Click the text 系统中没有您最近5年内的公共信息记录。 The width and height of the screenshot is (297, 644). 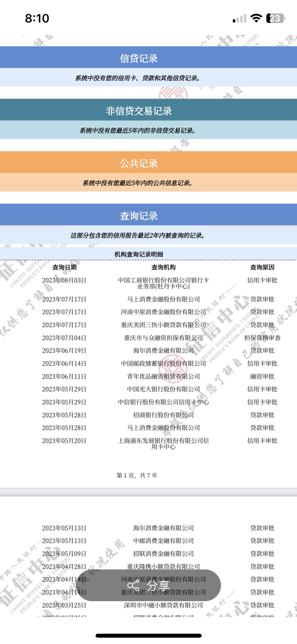point(138,183)
